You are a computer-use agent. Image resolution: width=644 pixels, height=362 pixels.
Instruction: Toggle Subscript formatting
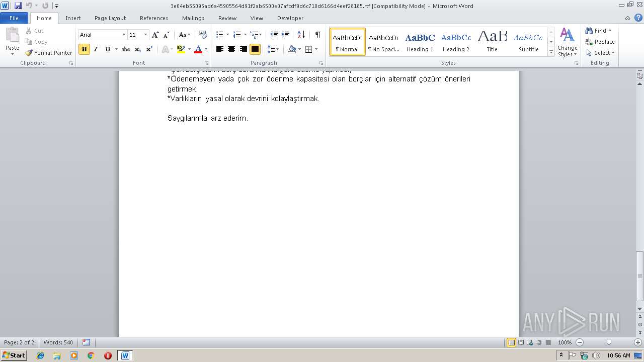(x=137, y=49)
